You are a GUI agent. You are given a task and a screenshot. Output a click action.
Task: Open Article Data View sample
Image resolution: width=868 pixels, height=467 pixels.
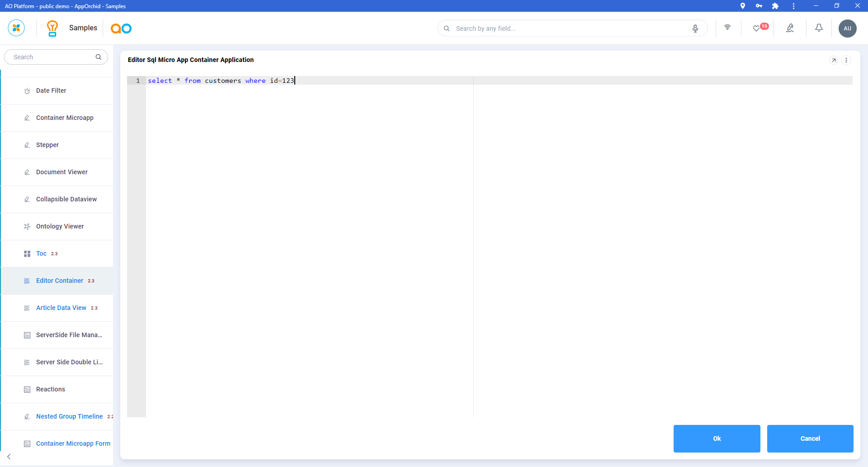61,308
